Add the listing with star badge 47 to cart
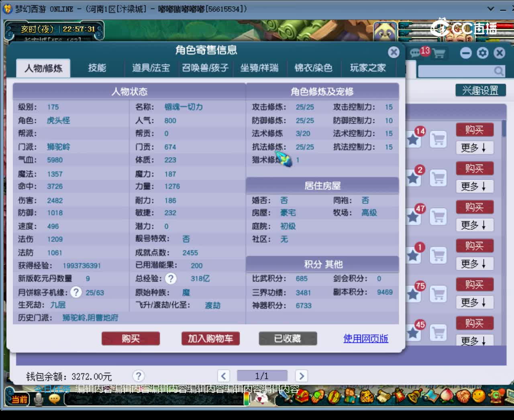Viewport: 514px width, 420px height. (x=439, y=217)
